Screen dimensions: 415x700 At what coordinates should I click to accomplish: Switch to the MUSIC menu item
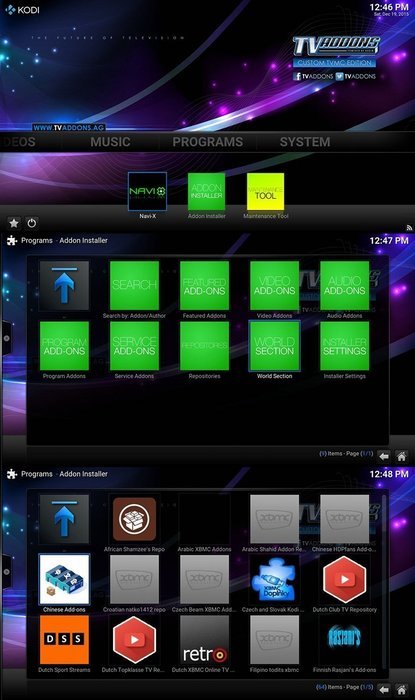[x=110, y=142]
